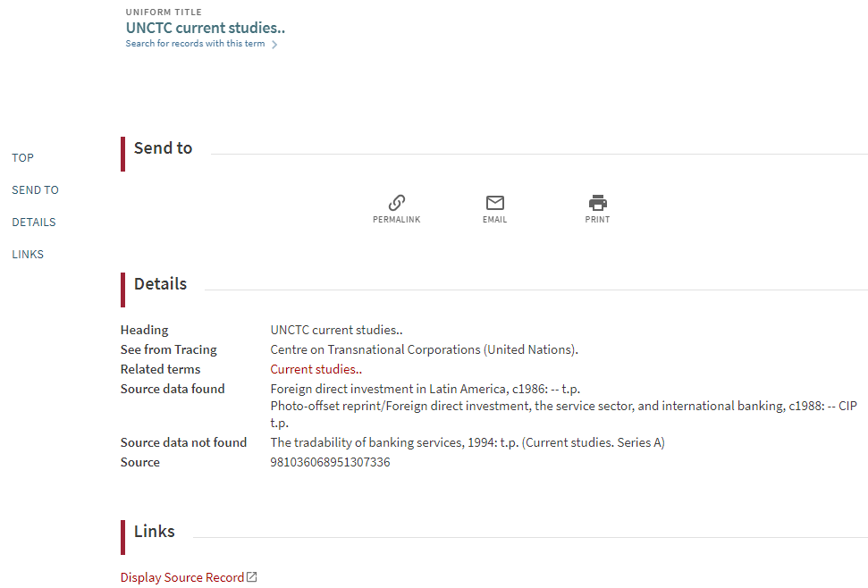Click external-link icon beside Display Source Record
This screenshot has width=868, height=588.
point(252,577)
